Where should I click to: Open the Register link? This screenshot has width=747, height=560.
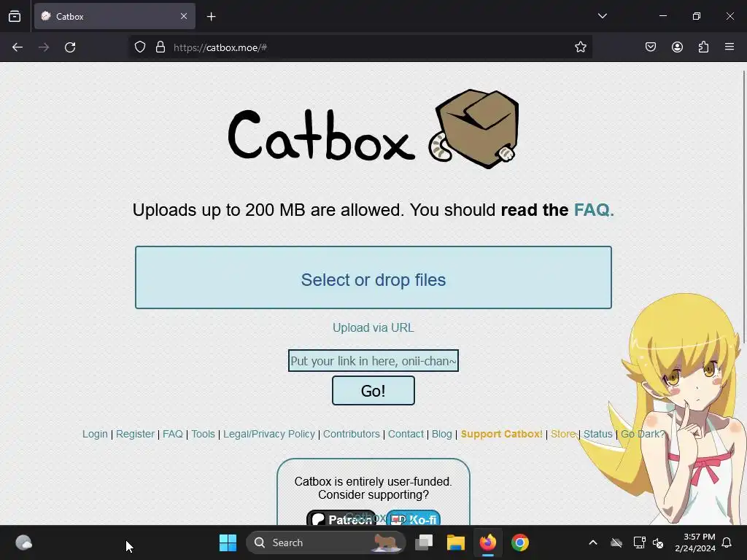pyautogui.click(x=135, y=434)
